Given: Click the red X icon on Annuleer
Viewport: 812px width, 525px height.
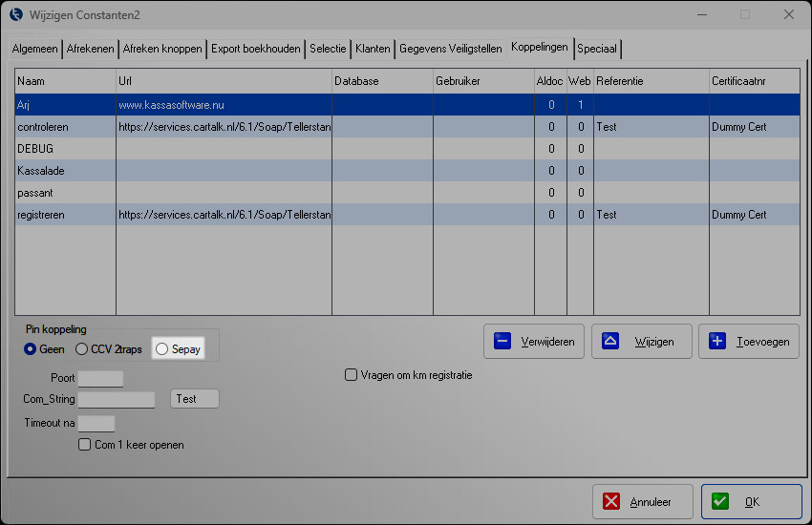Looking at the screenshot, I should pos(611,501).
